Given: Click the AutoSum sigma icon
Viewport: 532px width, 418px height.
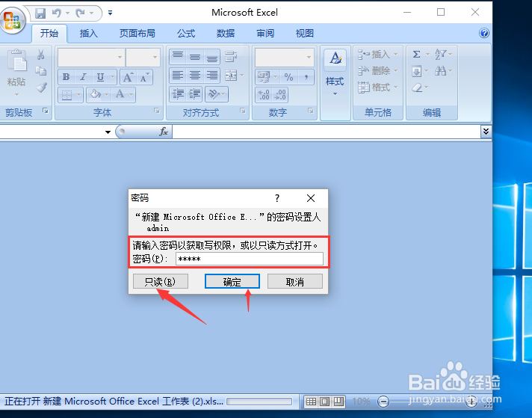Looking at the screenshot, I should click(x=417, y=54).
